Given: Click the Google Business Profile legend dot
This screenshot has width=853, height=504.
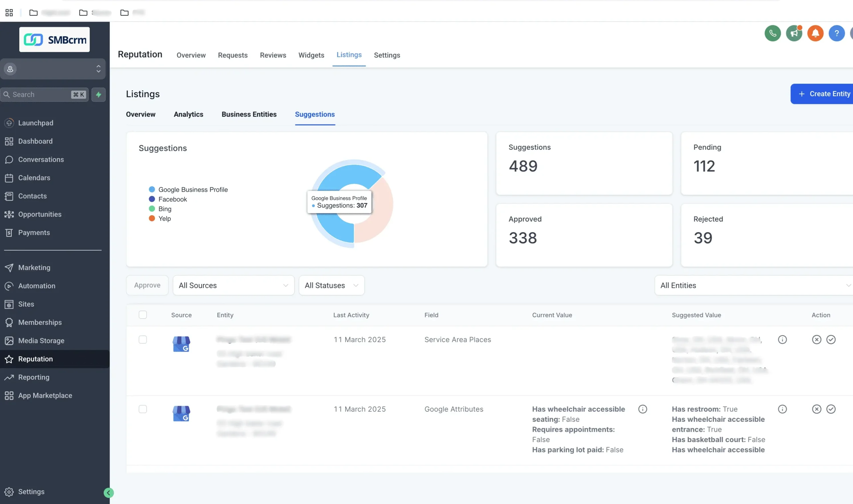Looking at the screenshot, I should point(152,189).
